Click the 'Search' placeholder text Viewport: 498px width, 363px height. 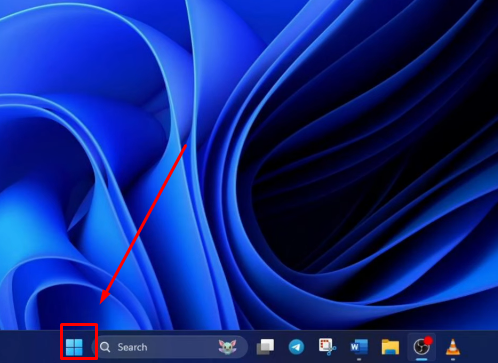coord(132,347)
